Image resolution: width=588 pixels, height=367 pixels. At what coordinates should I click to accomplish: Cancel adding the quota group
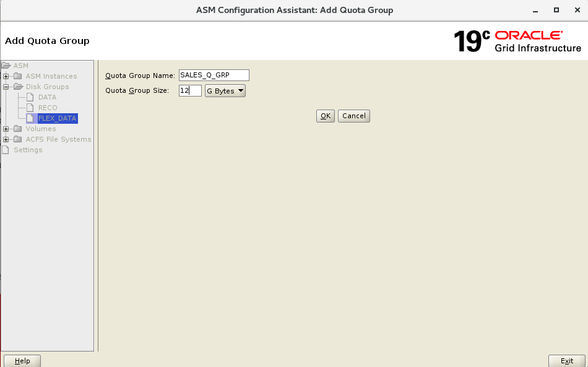coord(354,116)
